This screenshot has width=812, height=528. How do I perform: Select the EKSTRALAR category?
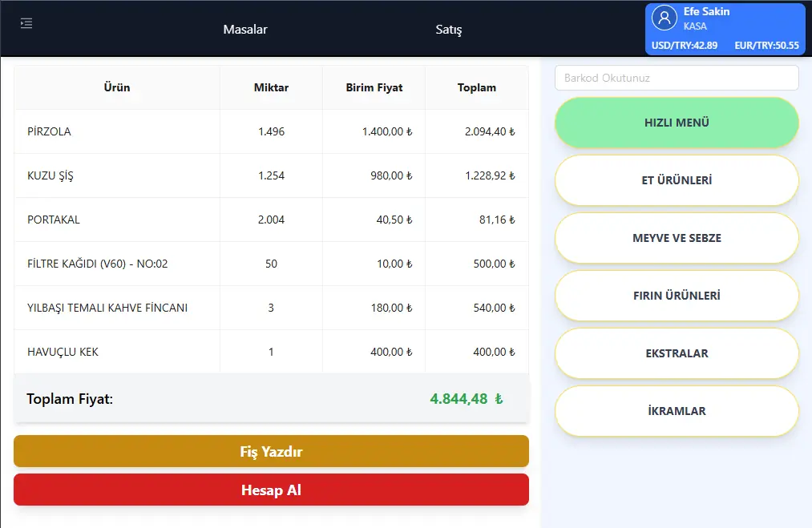[677, 353]
